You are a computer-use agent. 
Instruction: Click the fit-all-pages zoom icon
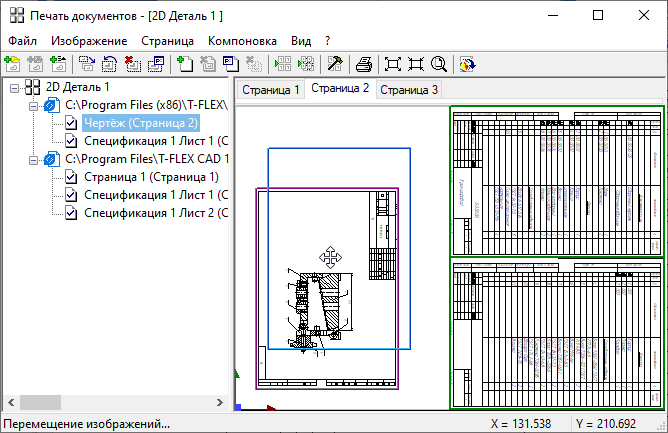click(x=393, y=64)
